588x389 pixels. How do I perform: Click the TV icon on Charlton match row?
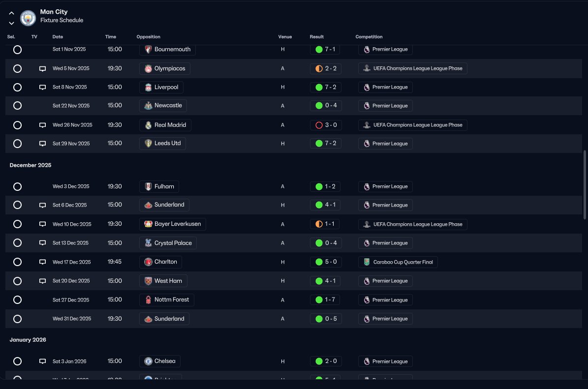tap(42, 262)
